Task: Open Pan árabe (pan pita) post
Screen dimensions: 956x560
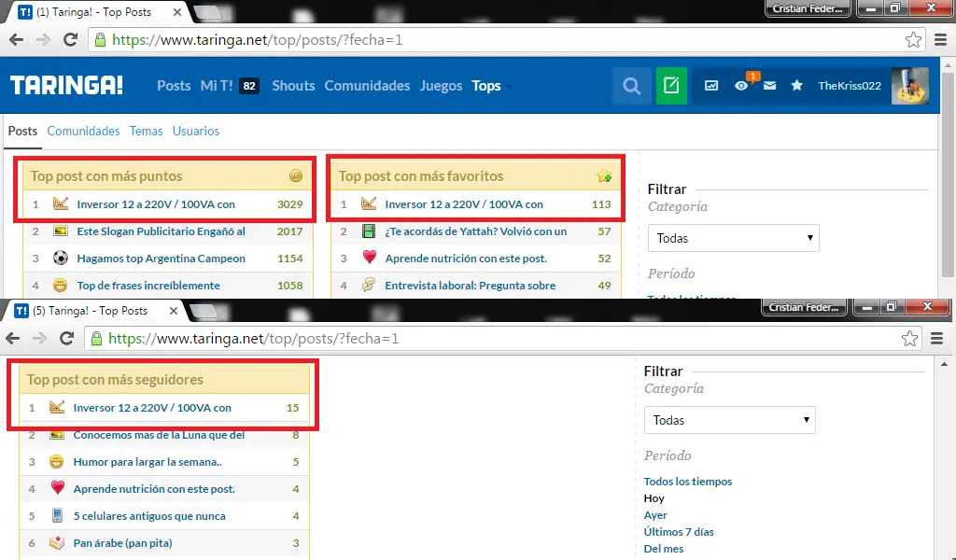Action: [122, 543]
